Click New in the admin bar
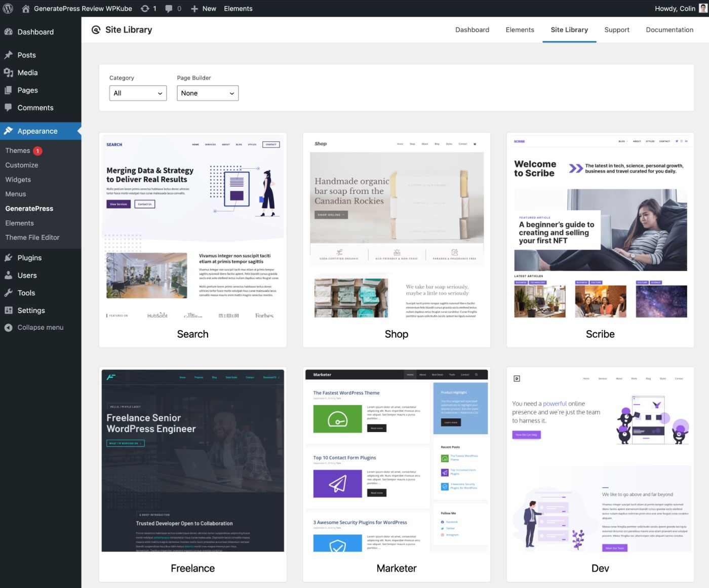Viewport: 709px width, 588px height. click(x=209, y=9)
